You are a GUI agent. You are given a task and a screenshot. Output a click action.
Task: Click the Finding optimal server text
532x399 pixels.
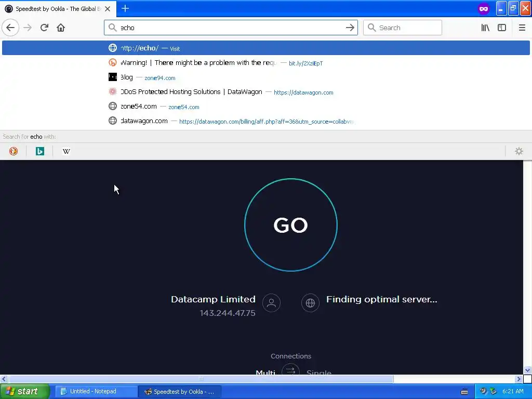tap(382, 299)
